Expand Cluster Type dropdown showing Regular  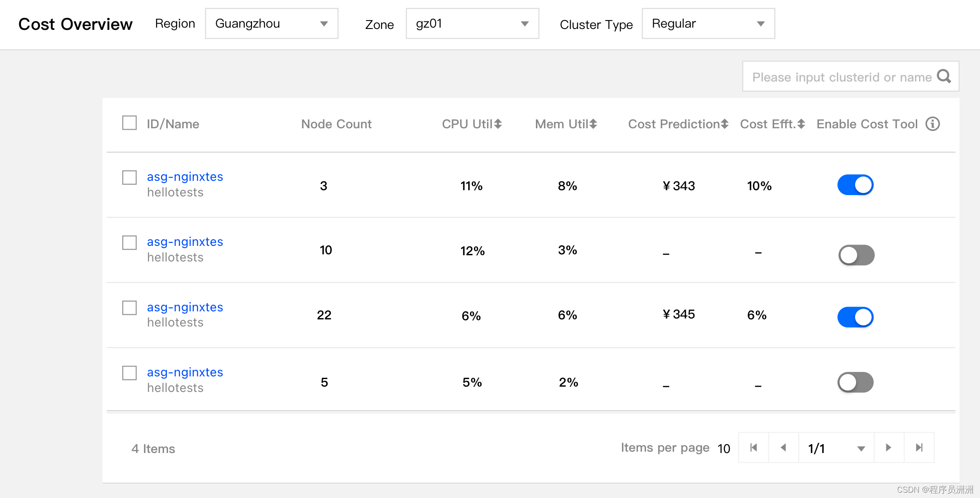(708, 24)
